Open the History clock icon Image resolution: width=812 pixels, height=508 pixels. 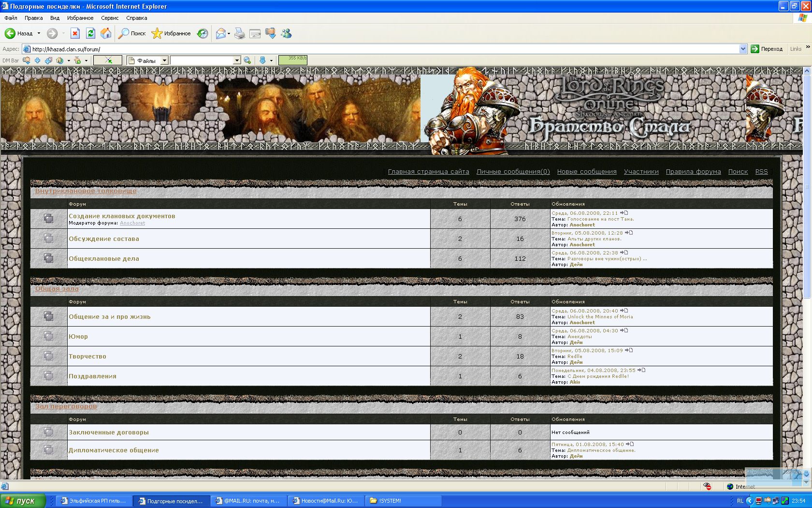pos(203,33)
